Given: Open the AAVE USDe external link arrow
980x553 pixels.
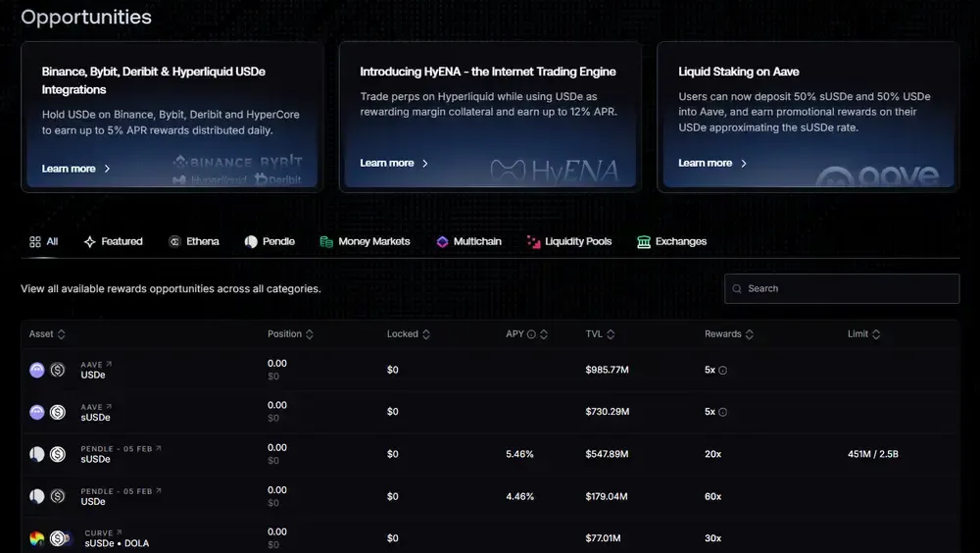Looking at the screenshot, I should coord(109,365).
